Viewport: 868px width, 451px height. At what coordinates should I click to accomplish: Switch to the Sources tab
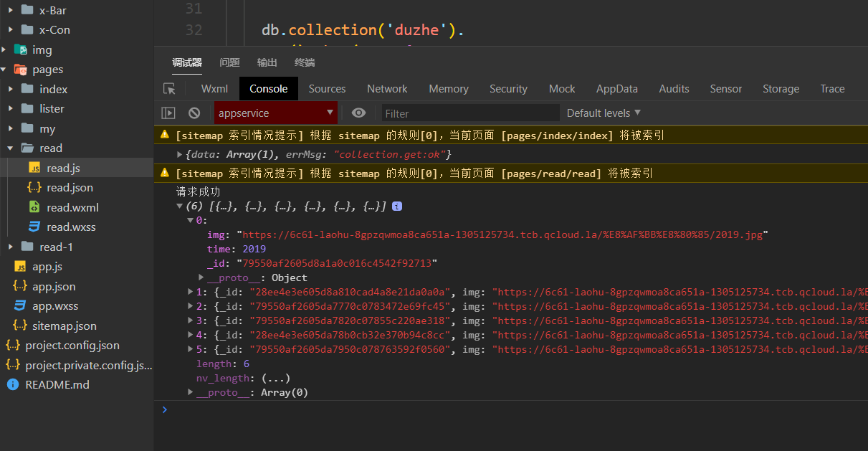pyautogui.click(x=328, y=89)
